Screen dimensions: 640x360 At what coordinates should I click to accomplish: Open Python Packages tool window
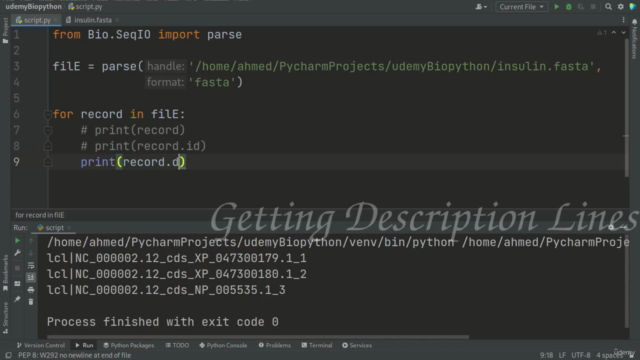click(129, 345)
